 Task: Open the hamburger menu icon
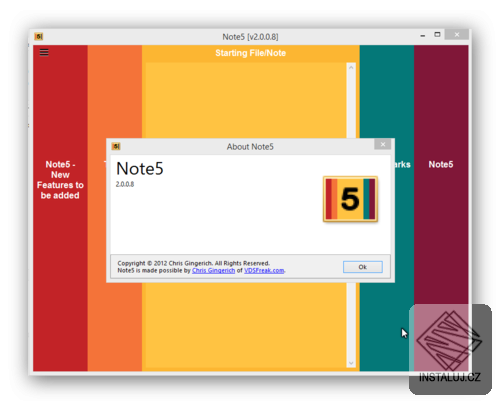tap(44, 53)
